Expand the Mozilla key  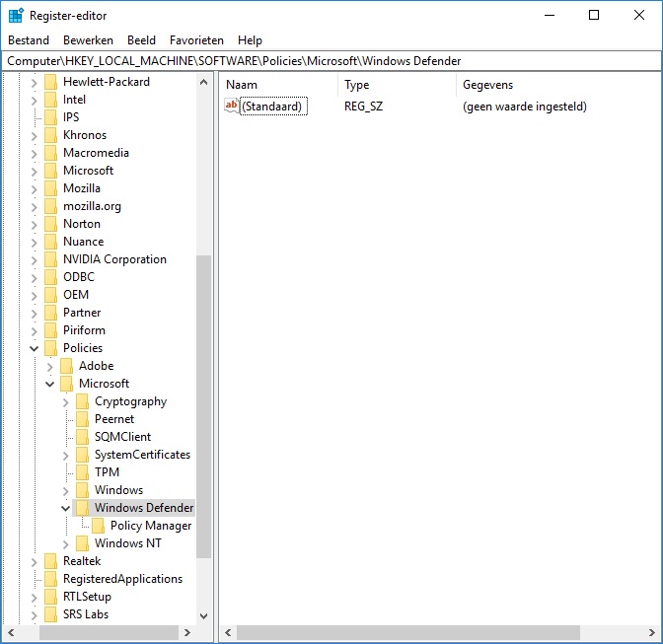35,188
